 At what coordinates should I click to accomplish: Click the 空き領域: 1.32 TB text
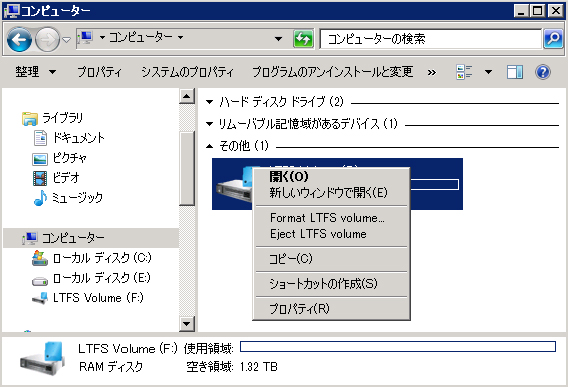232,367
